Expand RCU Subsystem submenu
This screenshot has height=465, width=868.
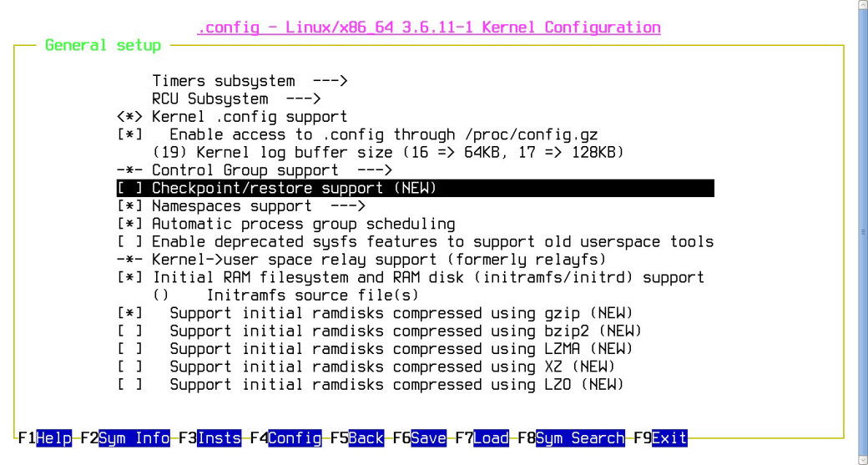point(235,99)
